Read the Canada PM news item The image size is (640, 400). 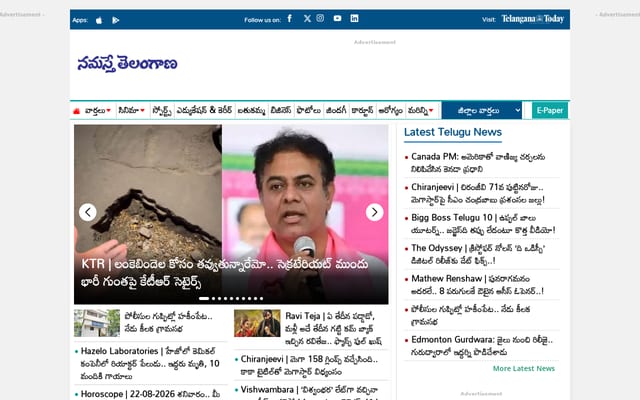(x=478, y=162)
